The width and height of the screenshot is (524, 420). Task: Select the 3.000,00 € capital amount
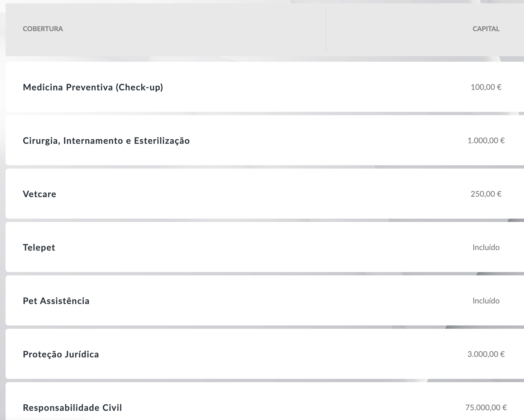(486, 354)
